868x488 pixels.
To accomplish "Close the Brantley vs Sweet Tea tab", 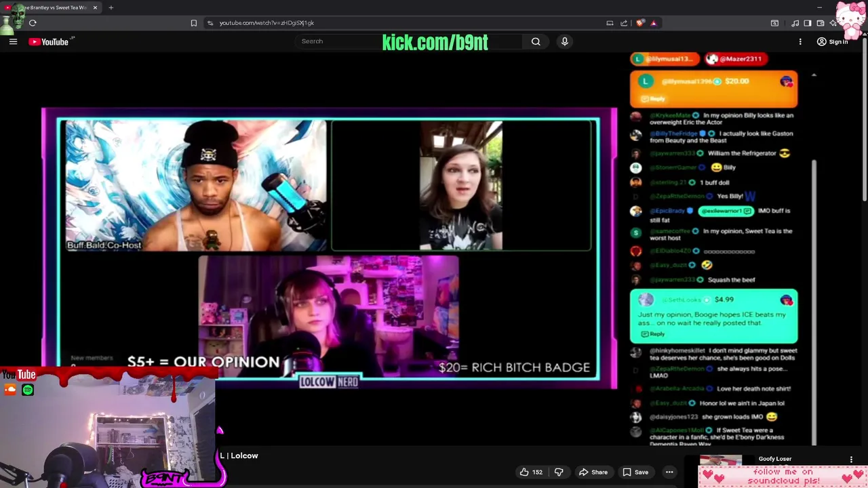I will tap(95, 7).
